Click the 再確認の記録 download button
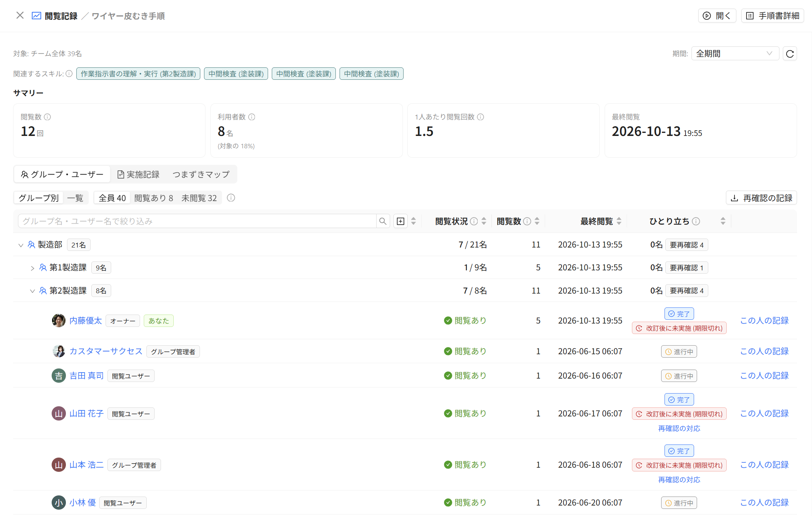This screenshot has width=812, height=516. (761, 198)
